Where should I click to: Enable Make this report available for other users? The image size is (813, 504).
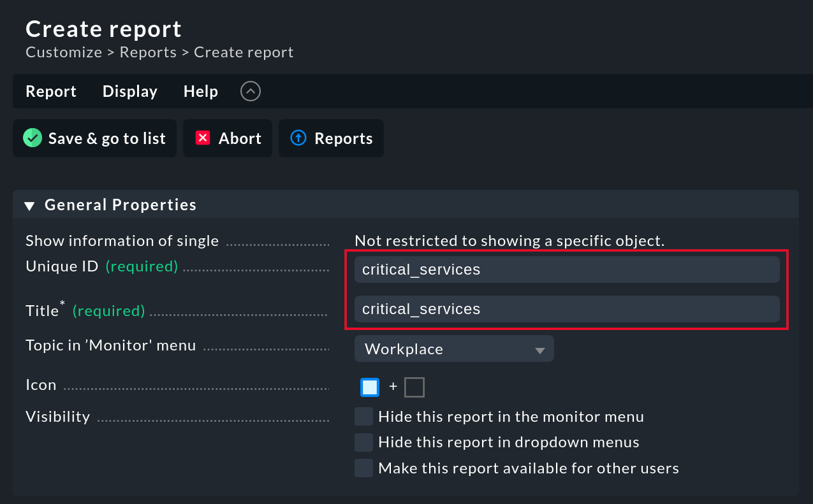pos(364,468)
